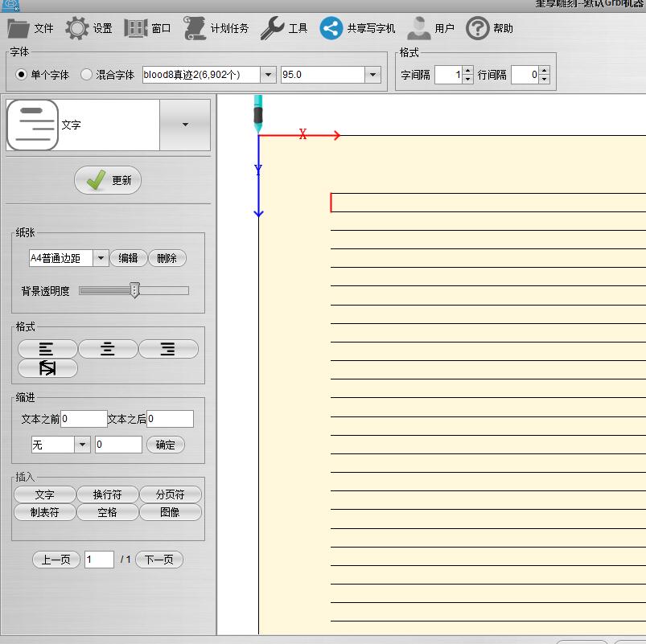Open the 工具 menu label
Viewport: 646px width, 644px height.
click(298, 28)
